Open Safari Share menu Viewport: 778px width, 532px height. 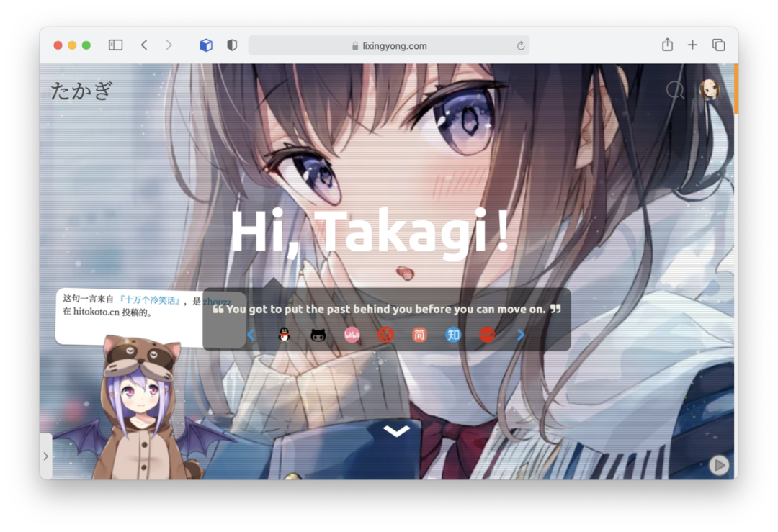pyautogui.click(x=667, y=45)
